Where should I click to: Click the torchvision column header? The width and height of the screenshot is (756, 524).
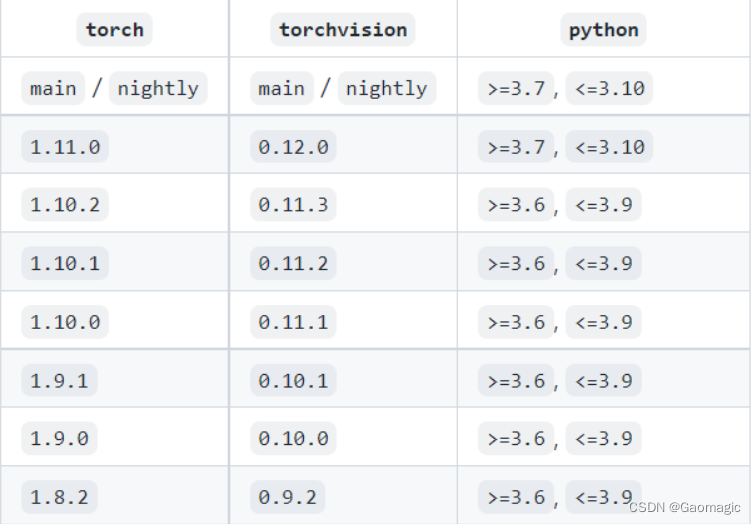tap(343, 30)
